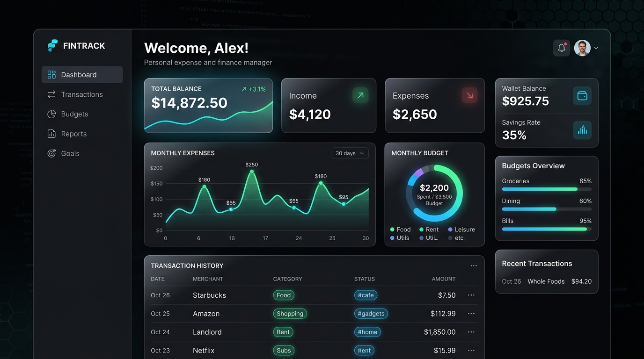Click the DATE column header
The height and width of the screenshot is (359, 644).
(158, 279)
